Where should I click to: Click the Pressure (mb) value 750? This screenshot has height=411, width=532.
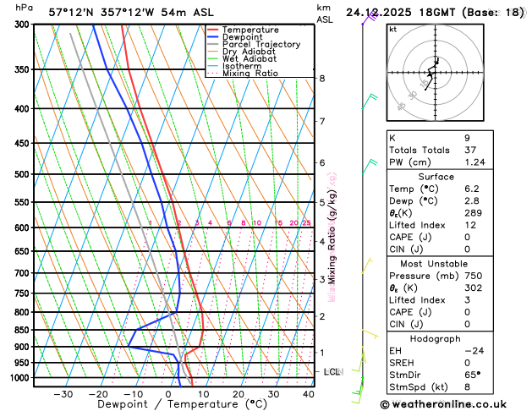point(474,276)
